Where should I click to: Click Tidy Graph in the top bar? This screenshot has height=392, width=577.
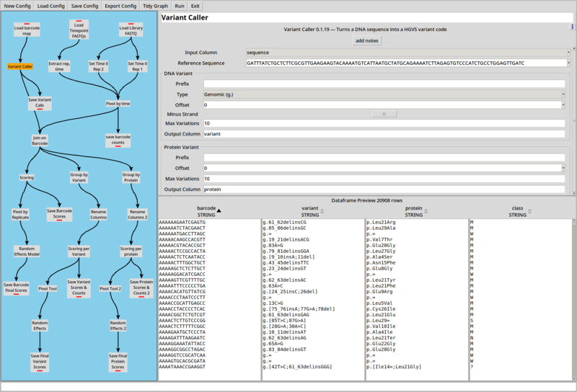[155, 6]
